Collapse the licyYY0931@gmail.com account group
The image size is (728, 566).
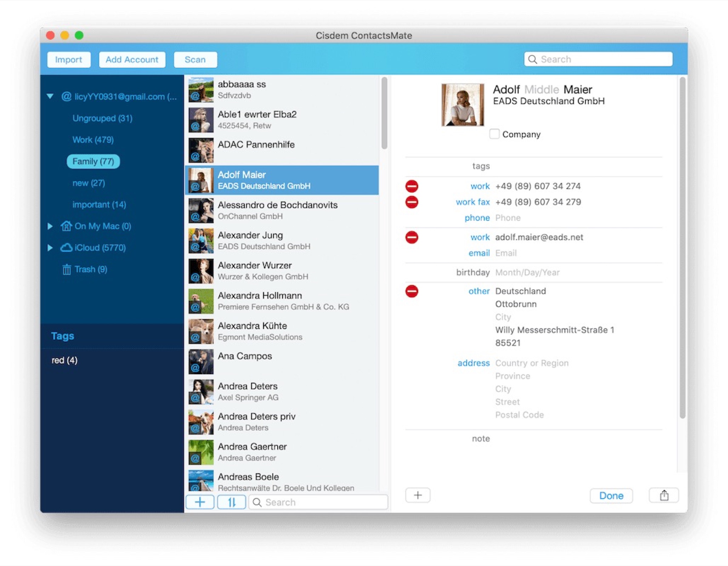pos(50,97)
